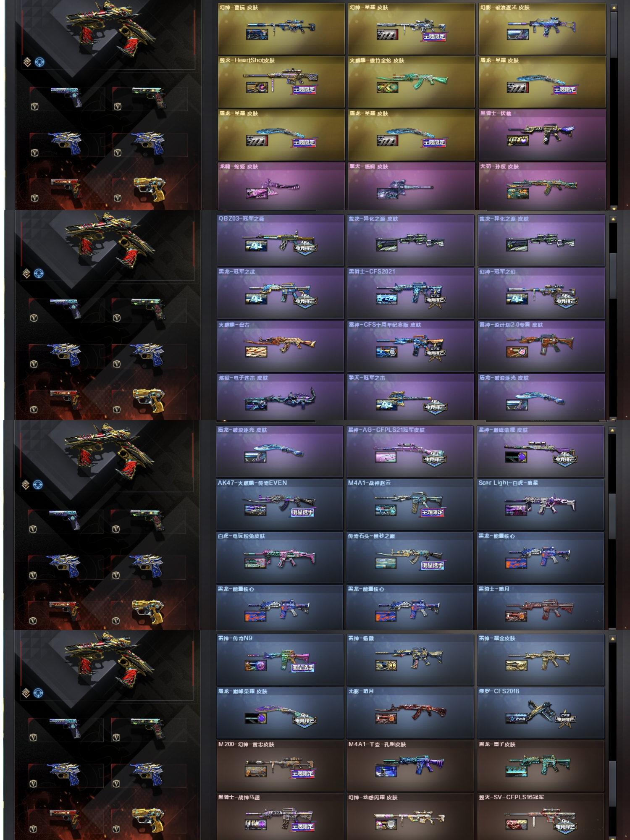Click the 主题限定 badge on 毁灭-HeartShot皮肤
Screen dimensions: 630x840
(304, 89)
